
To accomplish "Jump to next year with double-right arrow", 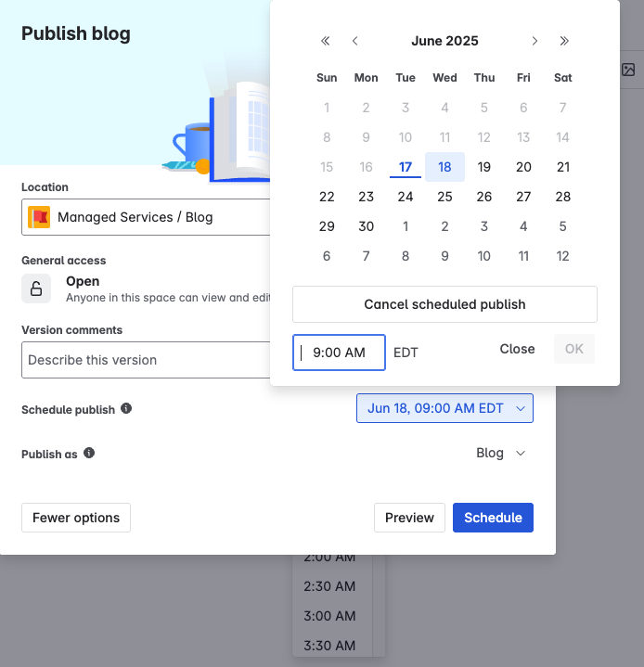I will [x=564, y=41].
